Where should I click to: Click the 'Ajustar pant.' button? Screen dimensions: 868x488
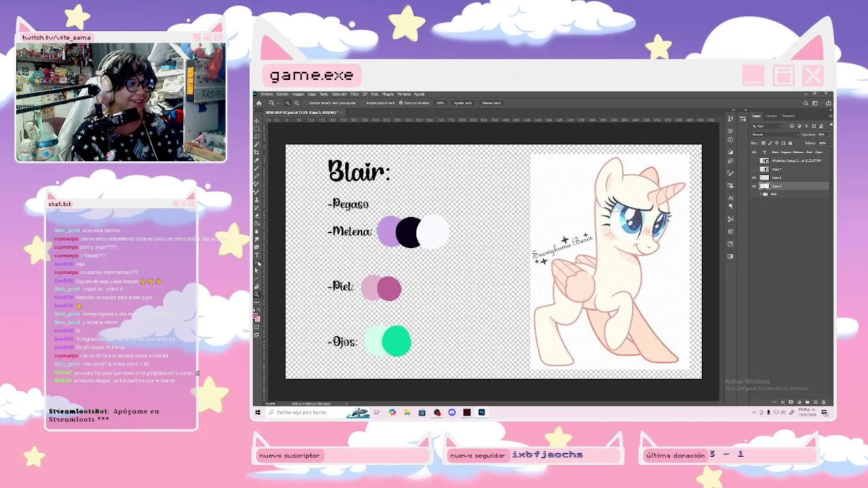[463, 103]
